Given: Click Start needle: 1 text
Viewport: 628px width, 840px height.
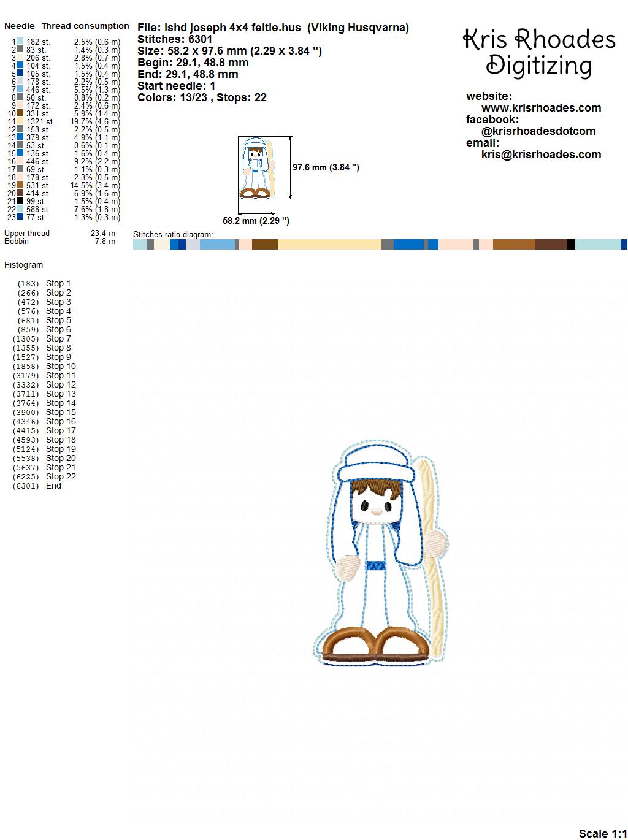Looking at the screenshot, I should [x=177, y=86].
